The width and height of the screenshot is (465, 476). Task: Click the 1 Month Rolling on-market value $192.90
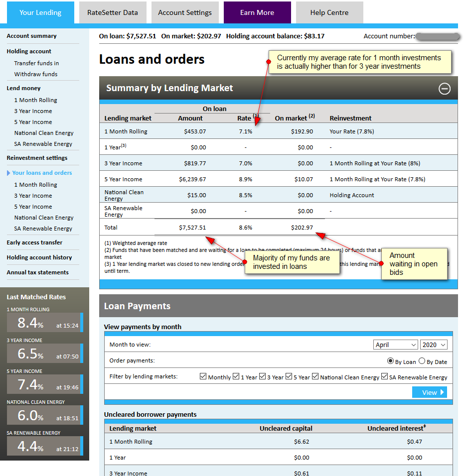(x=302, y=131)
